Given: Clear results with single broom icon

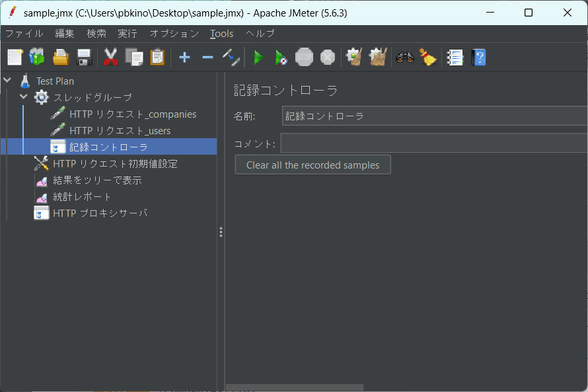Looking at the screenshot, I should 354,58.
